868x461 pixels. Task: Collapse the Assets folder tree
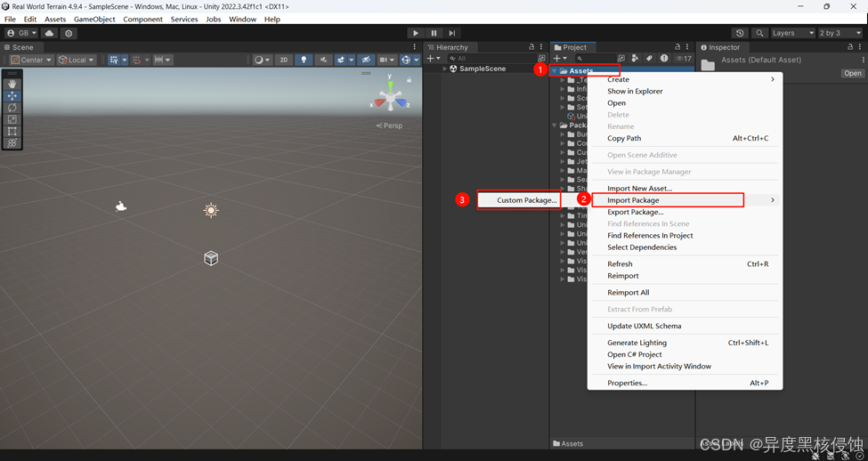coord(554,71)
